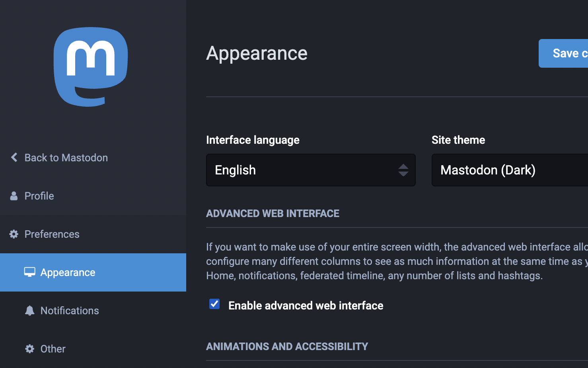Screen dimensions: 588x368
Task: Click the bell icon beside Notifications
Action: [30, 310]
